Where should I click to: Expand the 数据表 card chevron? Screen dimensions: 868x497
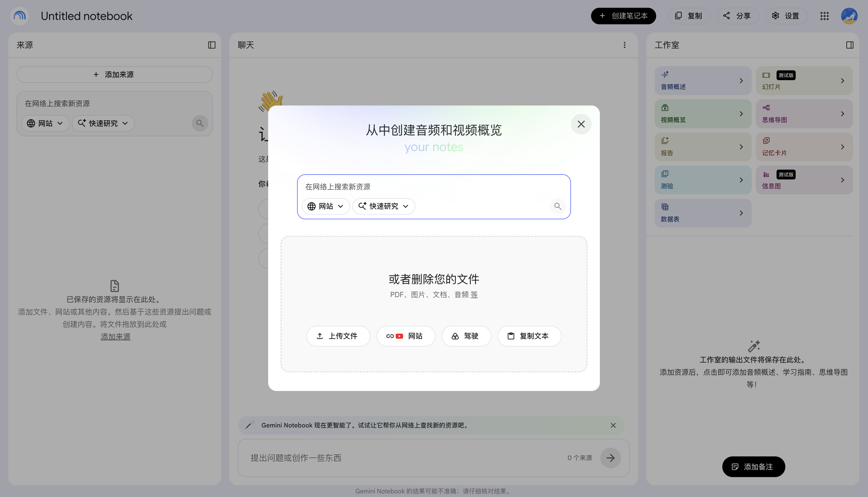(741, 213)
